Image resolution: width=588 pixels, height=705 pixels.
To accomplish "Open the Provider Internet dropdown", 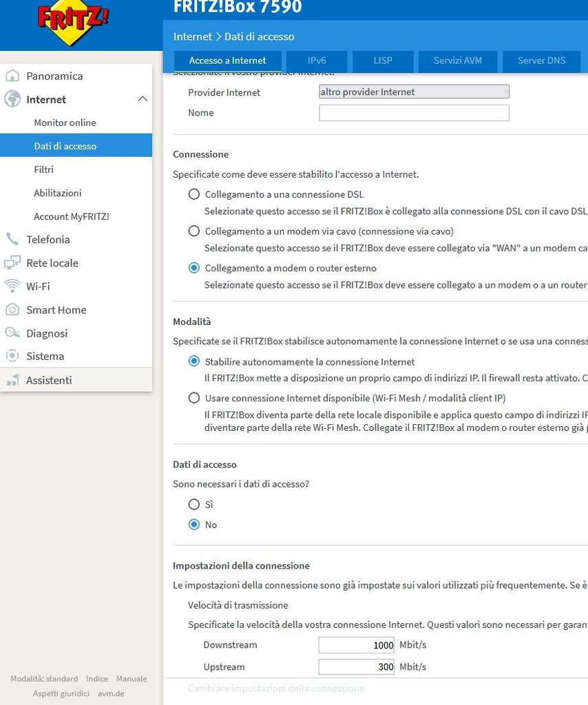I will (414, 92).
